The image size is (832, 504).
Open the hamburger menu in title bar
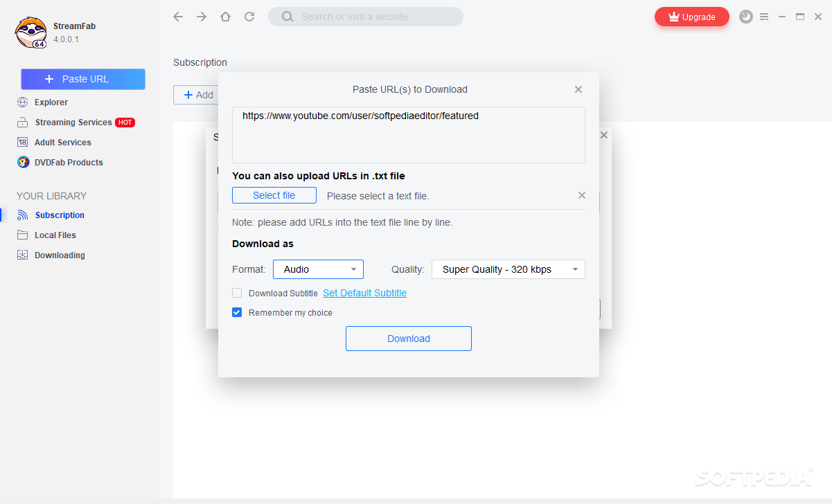click(x=764, y=17)
